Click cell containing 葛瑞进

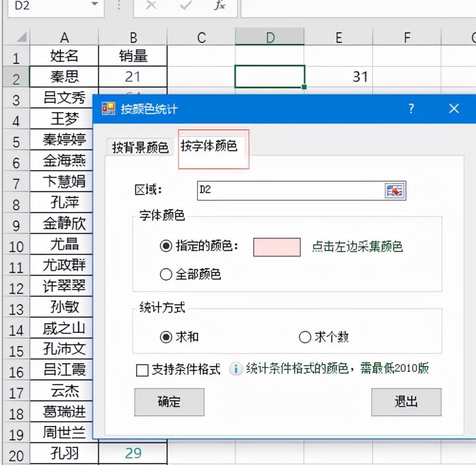pos(61,411)
